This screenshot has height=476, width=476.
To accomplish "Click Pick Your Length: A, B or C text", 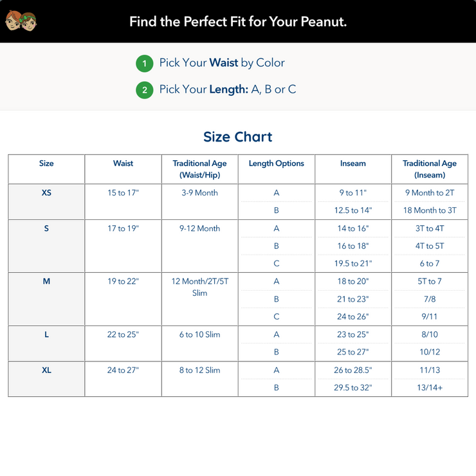I will coord(228,89).
